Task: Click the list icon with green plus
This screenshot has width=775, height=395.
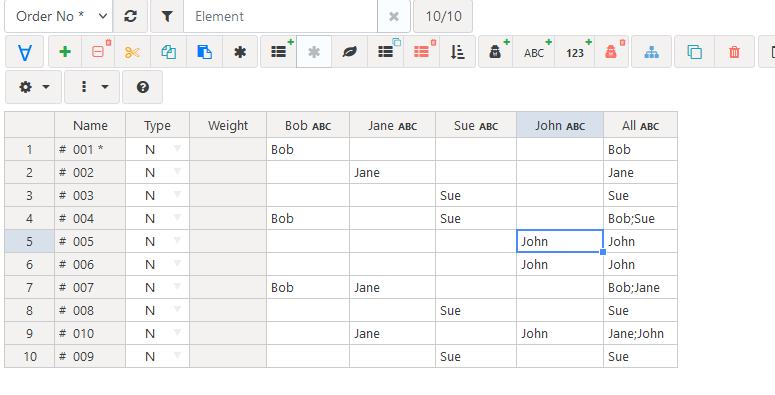Action: click(x=279, y=51)
